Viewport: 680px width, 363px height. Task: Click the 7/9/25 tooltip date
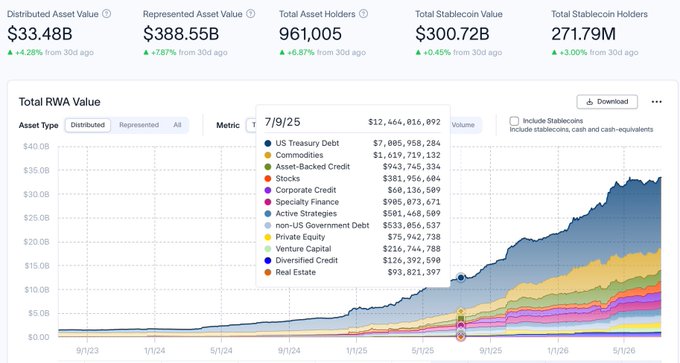[282, 122]
